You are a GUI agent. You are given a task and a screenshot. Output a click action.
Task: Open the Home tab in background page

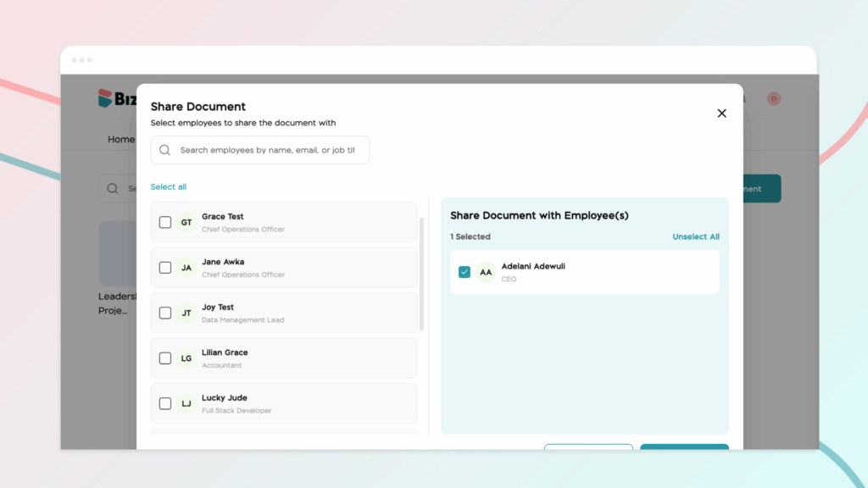click(x=121, y=139)
